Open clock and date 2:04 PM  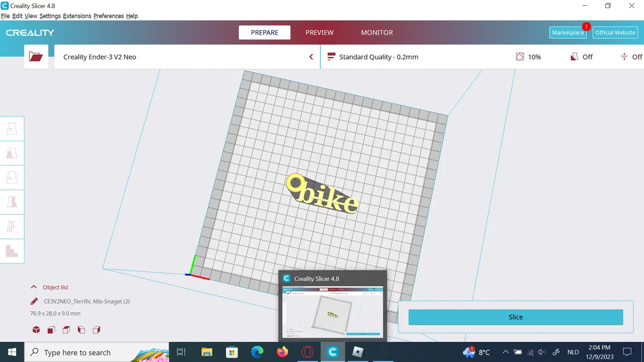pyautogui.click(x=599, y=352)
